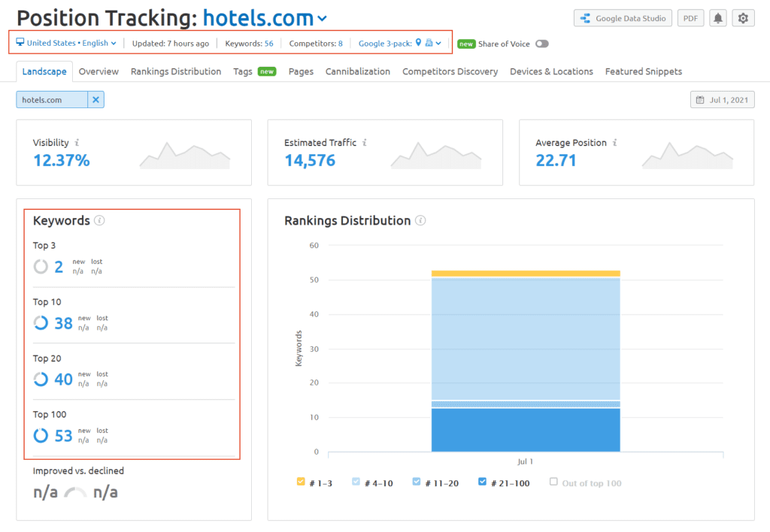Image resolution: width=770 pixels, height=532 pixels.
Task: Click the Estimated Traffic sparkline chart
Action: [x=436, y=155]
